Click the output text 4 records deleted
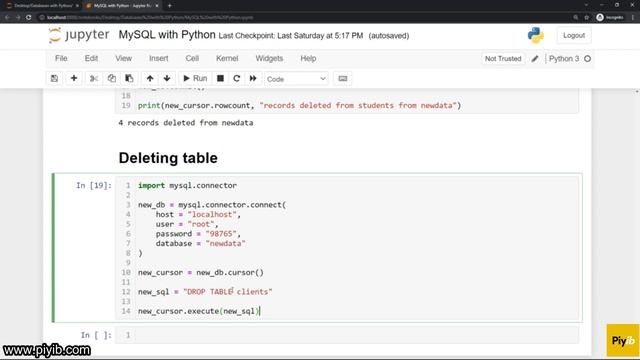The image size is (640, 360). 186,123
